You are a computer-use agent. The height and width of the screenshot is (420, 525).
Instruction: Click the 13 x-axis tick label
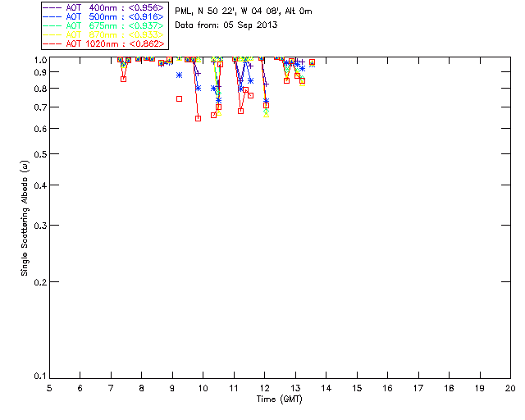pos(295,388)
